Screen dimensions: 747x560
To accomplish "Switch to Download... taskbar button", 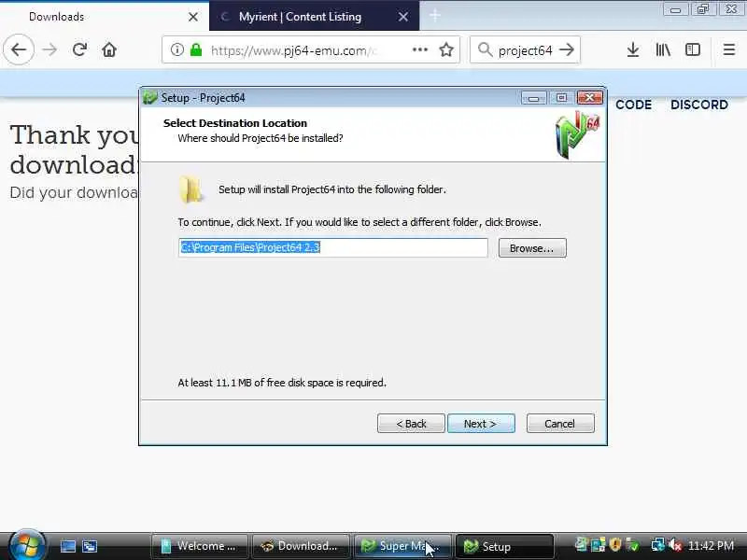I will click(x=301, y=546).
